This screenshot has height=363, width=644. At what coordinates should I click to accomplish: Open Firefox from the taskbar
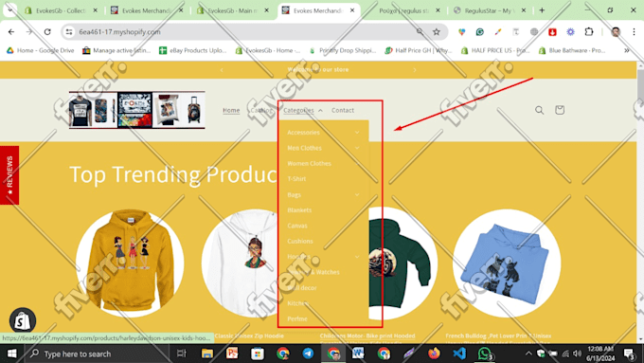434,354
